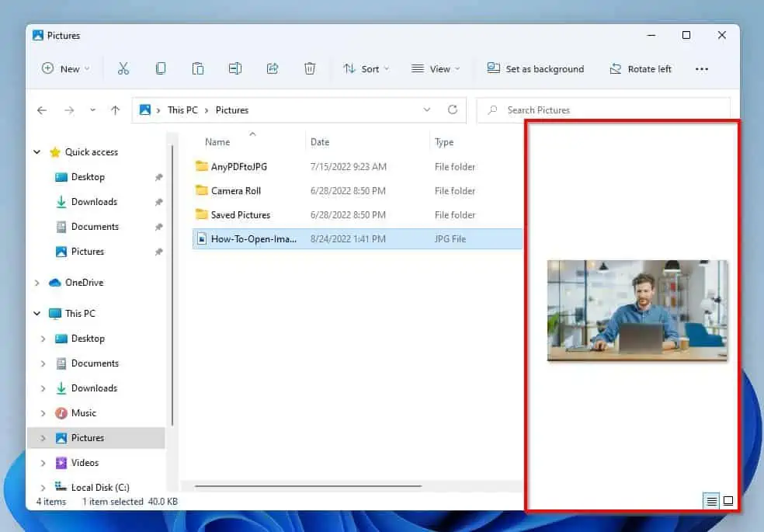The height and width of the screenshot is (532, 764).
Task: Click the Delete trash can icon
Action: pos(309,68)
